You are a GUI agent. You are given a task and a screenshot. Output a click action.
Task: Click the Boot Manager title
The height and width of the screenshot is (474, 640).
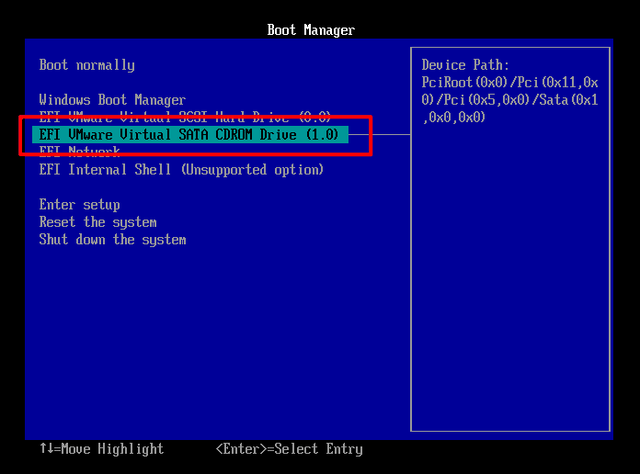point(311,30)
